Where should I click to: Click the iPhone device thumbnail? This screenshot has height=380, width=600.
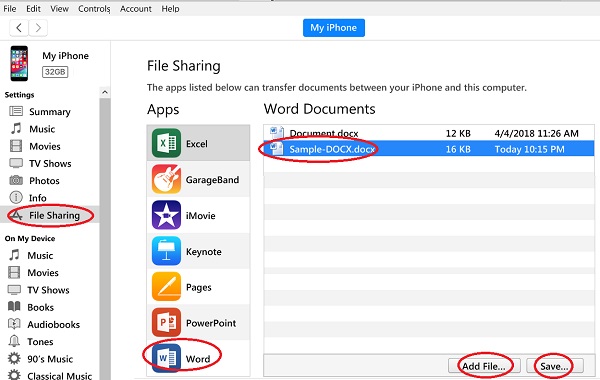point(19,64)
